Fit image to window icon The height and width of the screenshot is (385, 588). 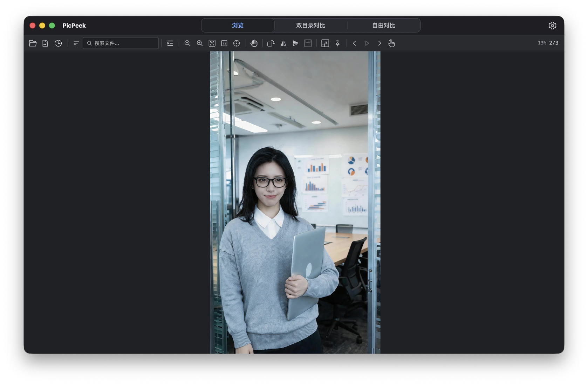point(212,43)
